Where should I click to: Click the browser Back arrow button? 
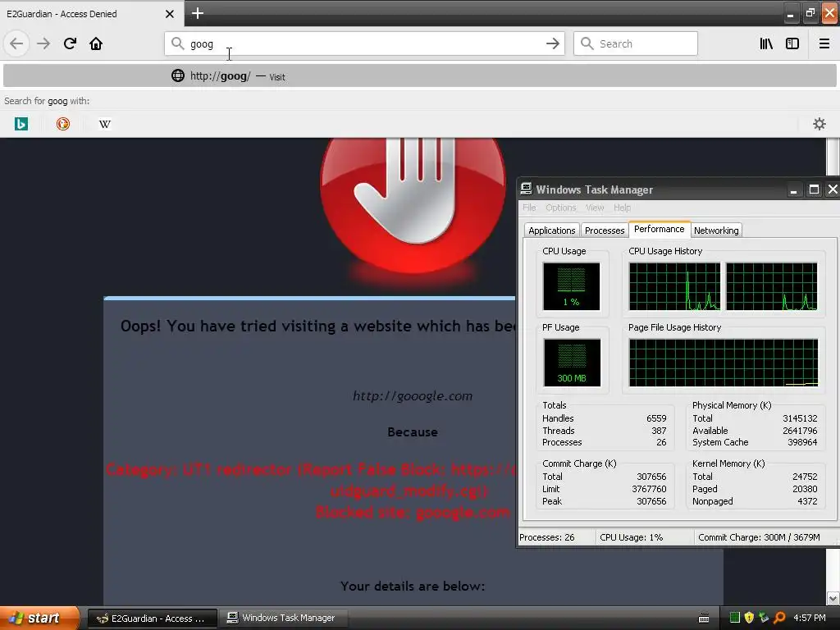coord(16,43)
